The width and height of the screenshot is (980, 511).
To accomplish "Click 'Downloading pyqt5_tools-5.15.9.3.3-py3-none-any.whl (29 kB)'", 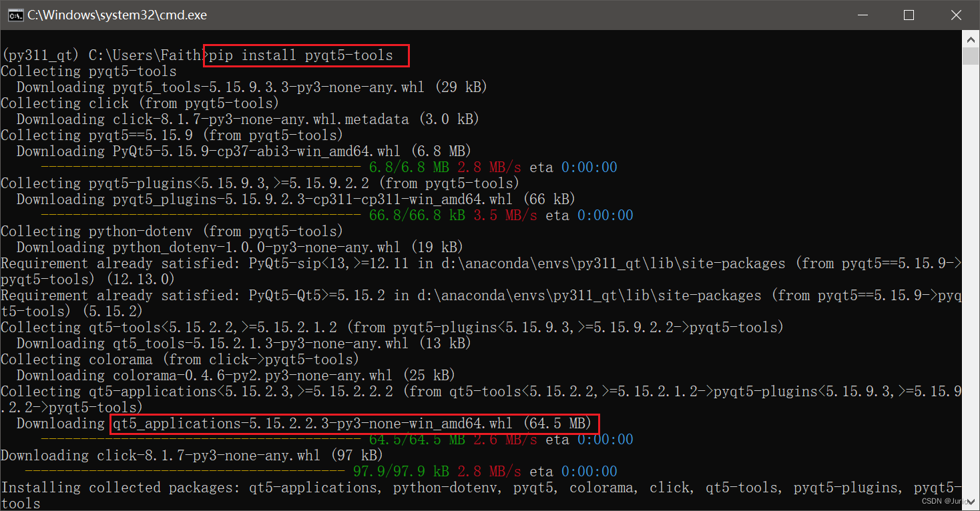I will pyautogui.click(x=252, y=87).
